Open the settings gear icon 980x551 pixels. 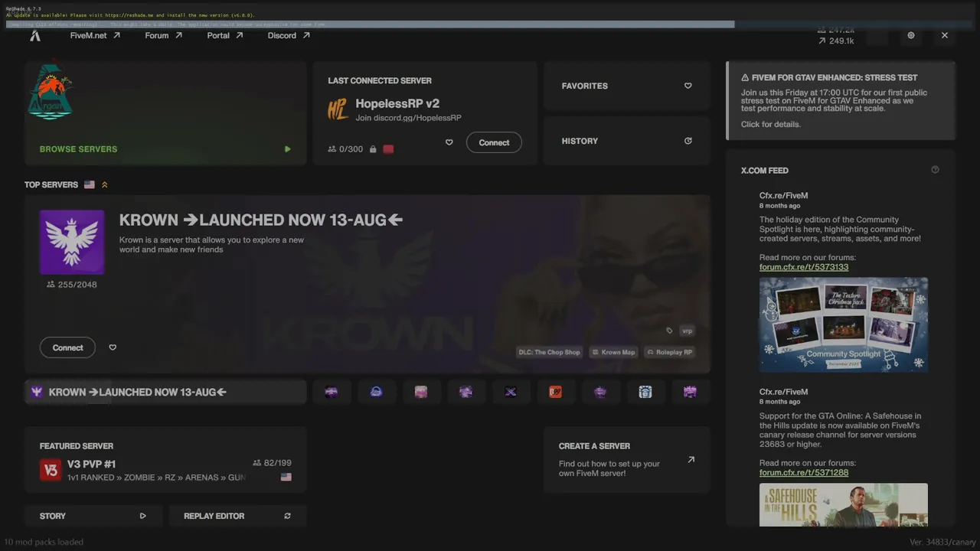tap(911, 35)
